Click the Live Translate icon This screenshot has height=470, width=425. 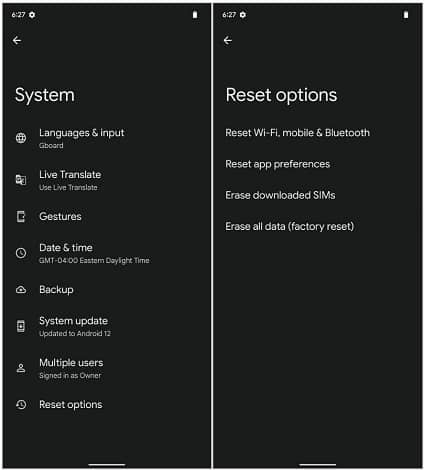pyautogui.click(x=21, y=180)
